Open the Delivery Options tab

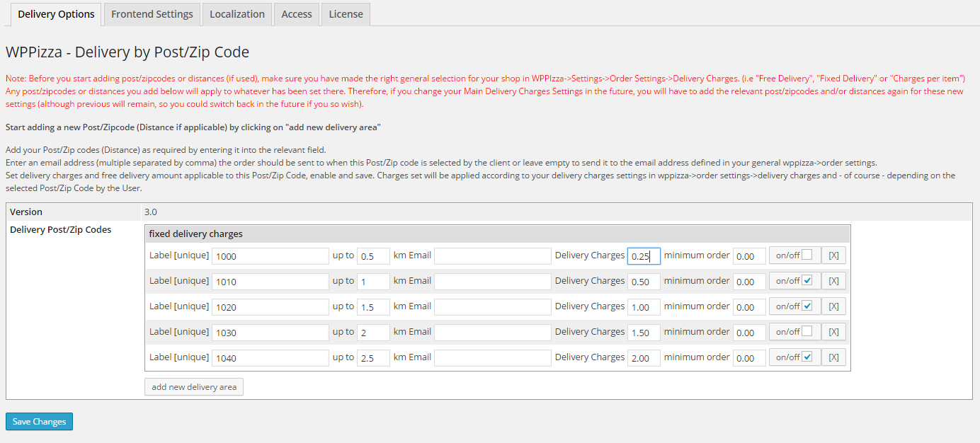(x=56, y=14)
